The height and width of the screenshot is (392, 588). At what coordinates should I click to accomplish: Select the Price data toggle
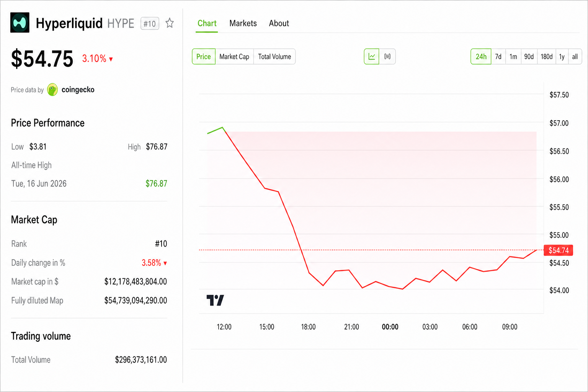[204, 57]
